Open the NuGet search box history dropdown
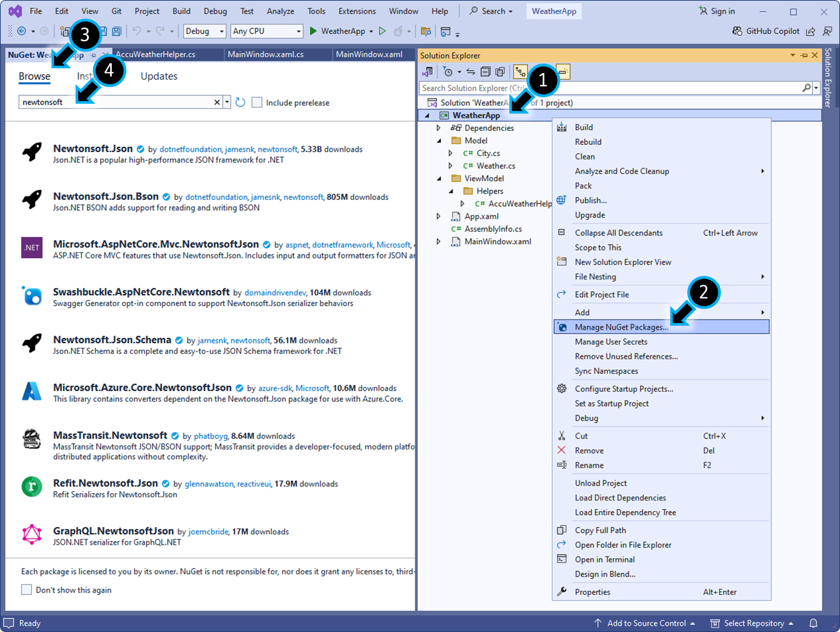The width and height of the screenshot is (840, 632). click(227, 102)
